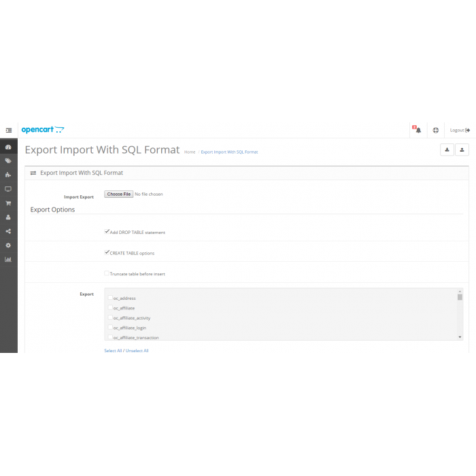
Task: Open the Sales shopping cart icon
Action: (8, 203)
